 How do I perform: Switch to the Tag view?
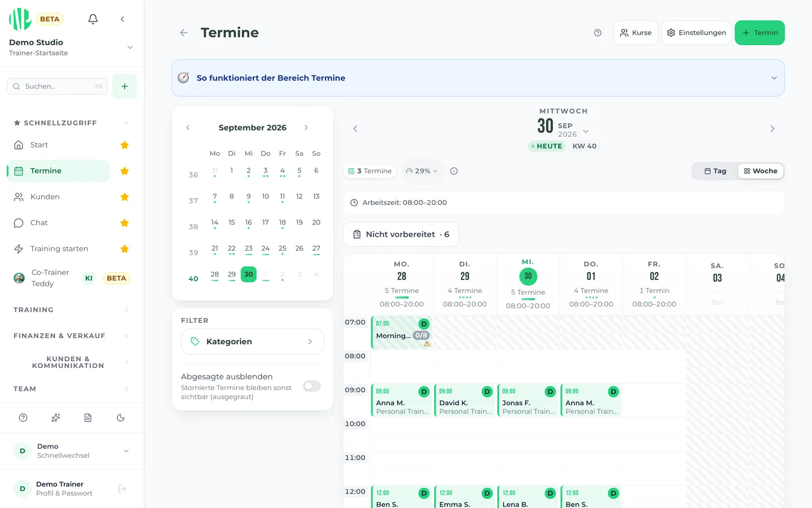pos(715,171)
